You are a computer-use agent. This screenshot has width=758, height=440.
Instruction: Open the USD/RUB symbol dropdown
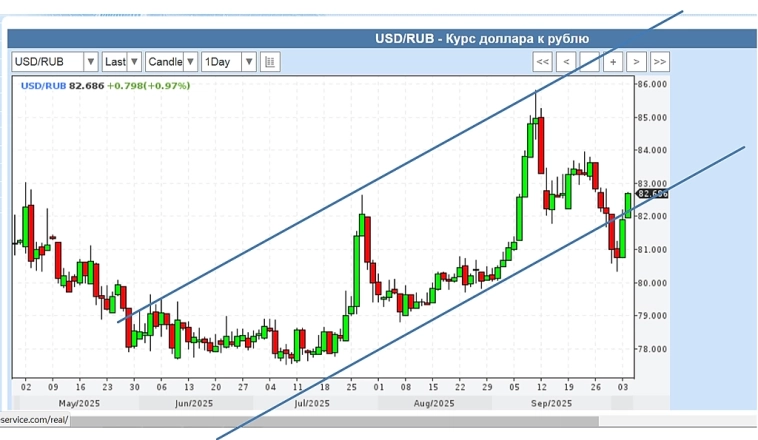[x=55, y=62]
